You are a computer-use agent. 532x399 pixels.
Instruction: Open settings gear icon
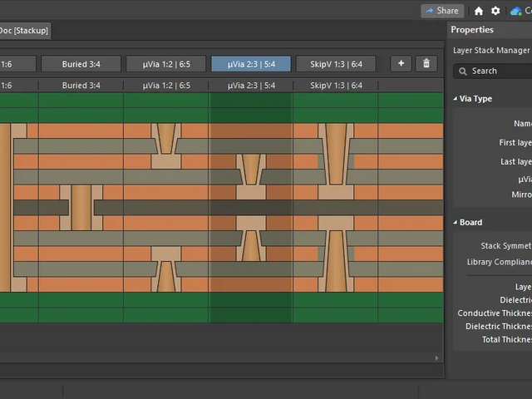click(x=495, y=11)
